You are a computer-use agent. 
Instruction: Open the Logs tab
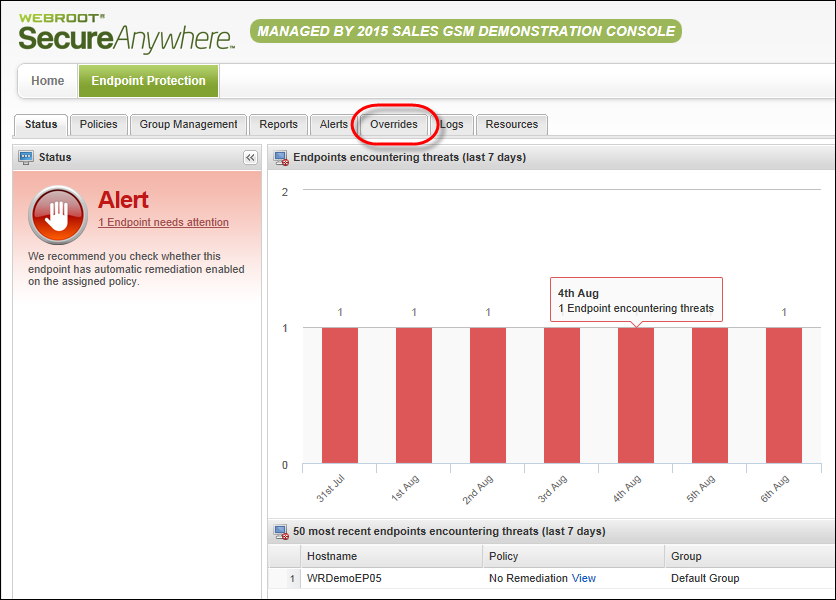pos(452,124)
